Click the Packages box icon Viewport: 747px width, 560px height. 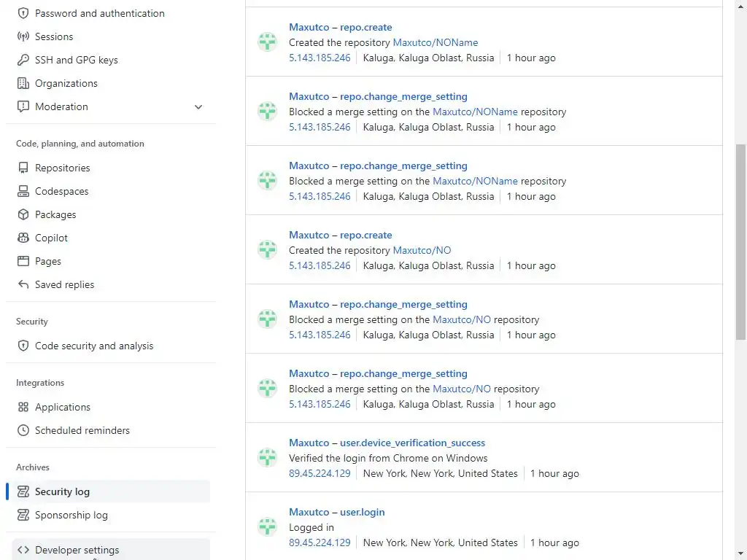click(23, 214)
